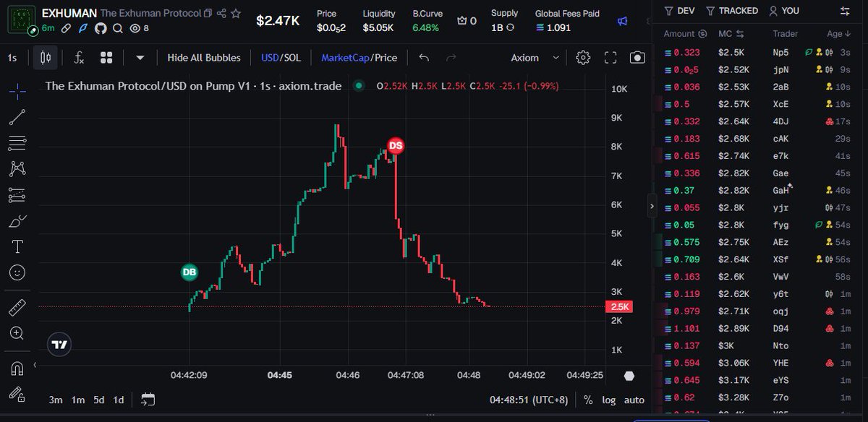868x422 pixels.
Task: Select the 1m range
Action: pyautogui.click(x=77, y=400)
